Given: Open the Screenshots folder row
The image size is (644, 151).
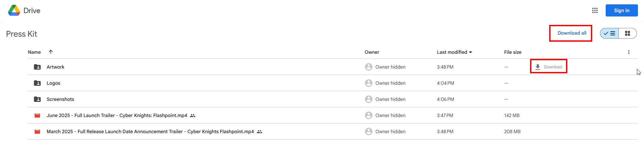Looking at the screenshot, I should [x=332, y=99].
